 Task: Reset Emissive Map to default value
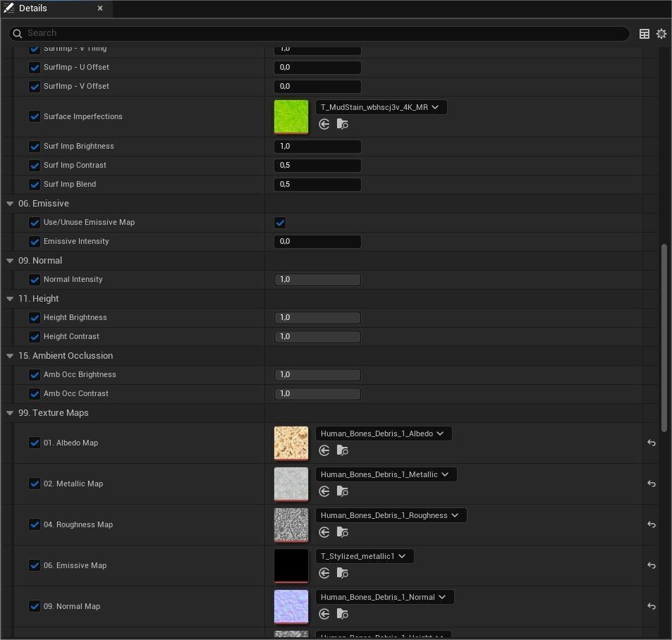pyautogui.click(x=652, y=565)
